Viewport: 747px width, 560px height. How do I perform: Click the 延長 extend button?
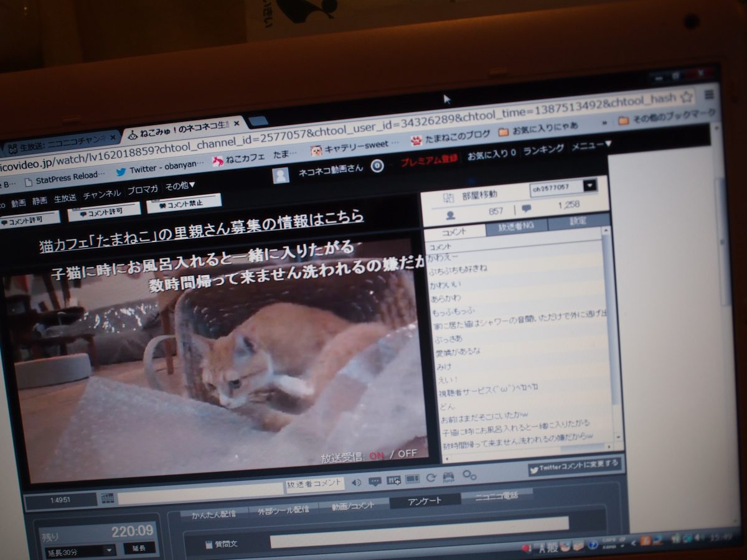pos(139,548)
